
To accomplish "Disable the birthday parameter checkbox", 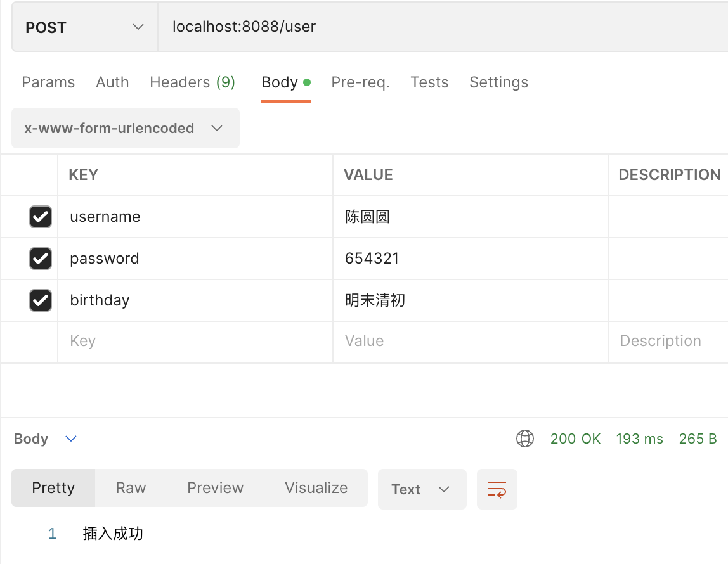I will pos(41,300).
